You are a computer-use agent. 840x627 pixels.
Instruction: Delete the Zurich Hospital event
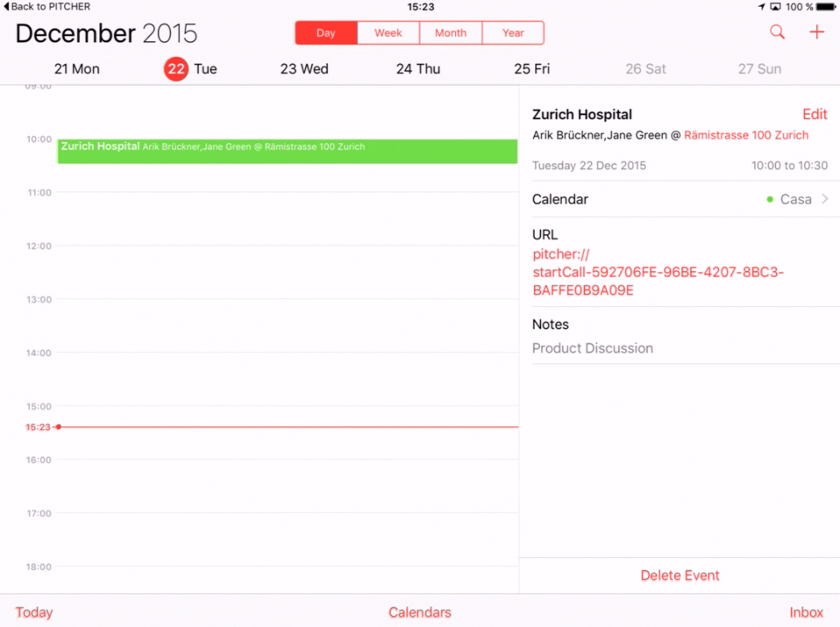click(679, 575)
